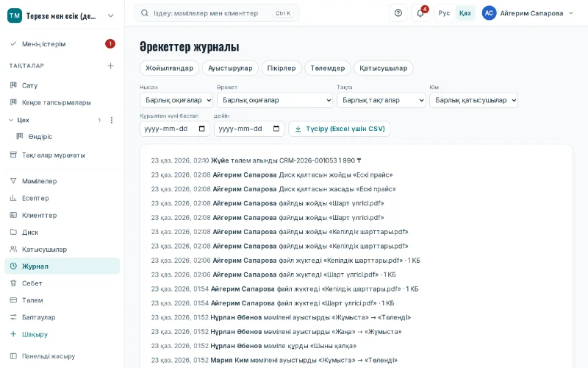Click log row «Шынны қалқа» deal created
Viewport: 588px width, 368px height.
pyautogui.click(x=254, y=346)
